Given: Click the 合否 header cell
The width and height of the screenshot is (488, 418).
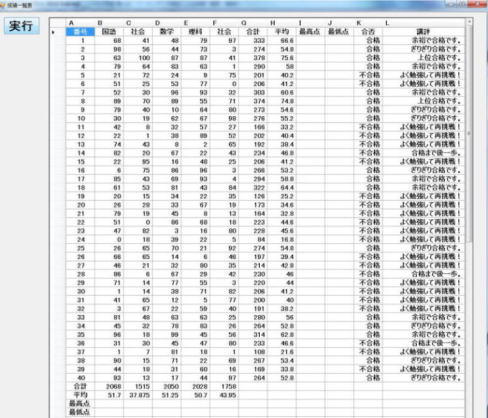Looking at the screenshot, I should click(368, 32).
